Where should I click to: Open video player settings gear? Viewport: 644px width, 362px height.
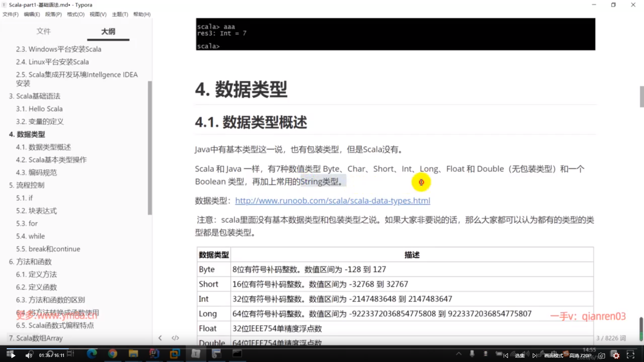[616, 356]
